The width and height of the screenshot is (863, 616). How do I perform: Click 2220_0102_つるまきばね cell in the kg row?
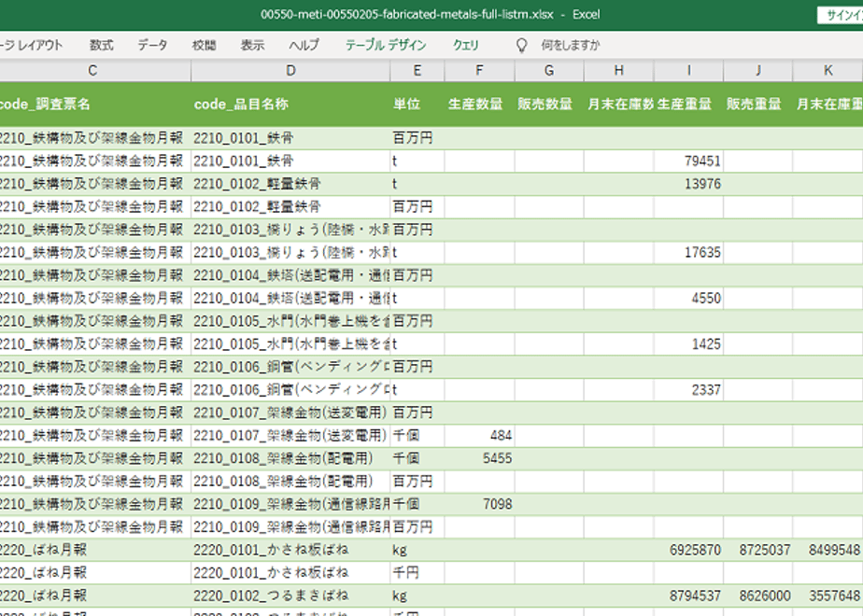point(290,595)
